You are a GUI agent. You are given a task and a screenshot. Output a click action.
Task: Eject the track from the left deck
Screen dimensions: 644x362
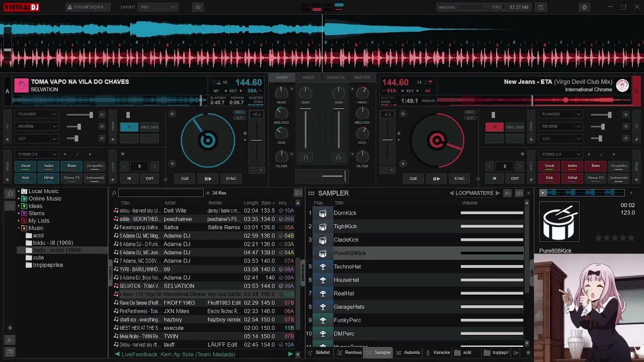coord(172,114)
